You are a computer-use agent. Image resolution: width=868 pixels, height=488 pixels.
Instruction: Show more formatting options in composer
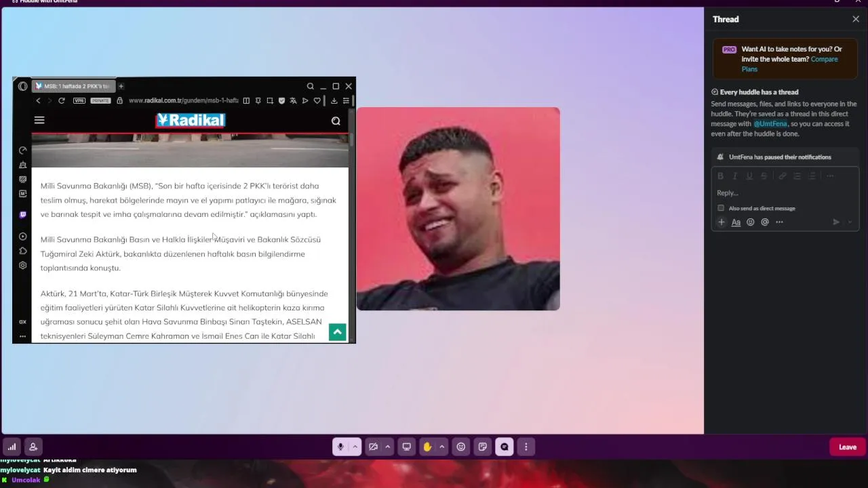pyautogui.click(x=830, y=176)
